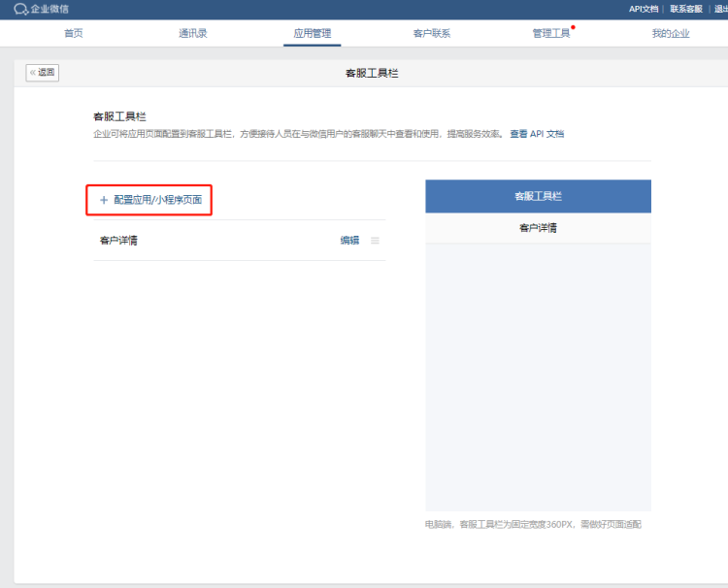Select 客户详情 row in the left list
The image size is (728, 588).
118,241
